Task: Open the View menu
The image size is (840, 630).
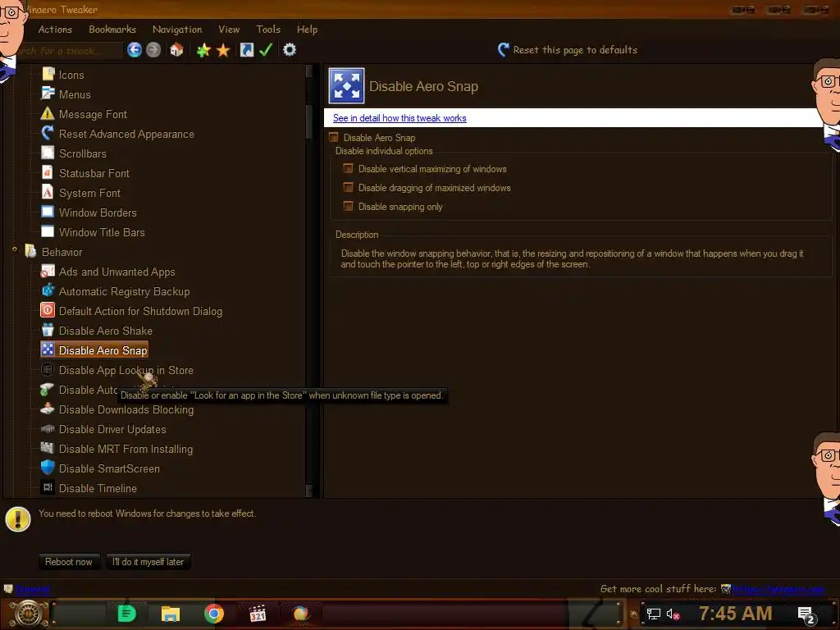Action: pyautogui.click(x=229, y=30)
